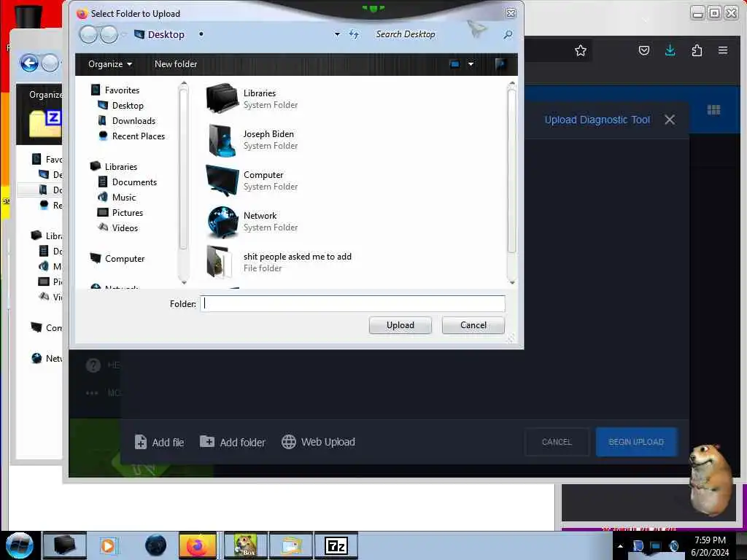The height and width of the screenshot is (560, 747).
Task: Open Web Upload option
Action: [x=318, y=442]
